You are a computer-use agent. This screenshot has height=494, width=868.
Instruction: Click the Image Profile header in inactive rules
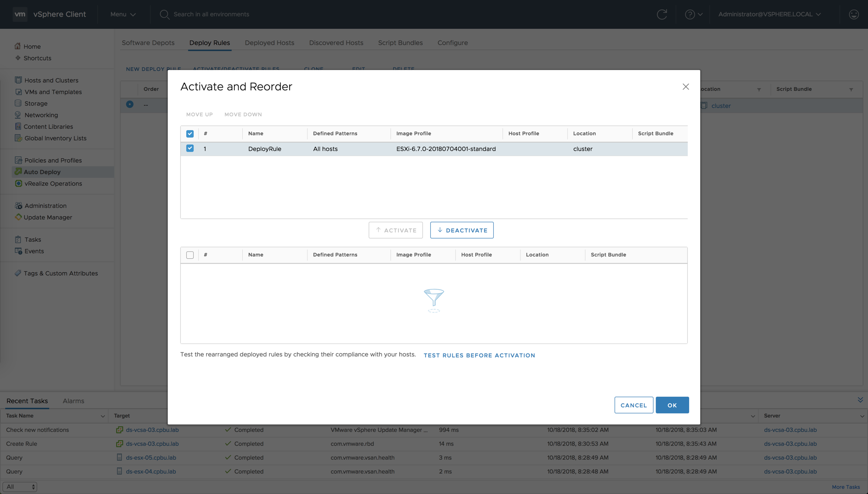pyautogui.click(x=414, y=255)
